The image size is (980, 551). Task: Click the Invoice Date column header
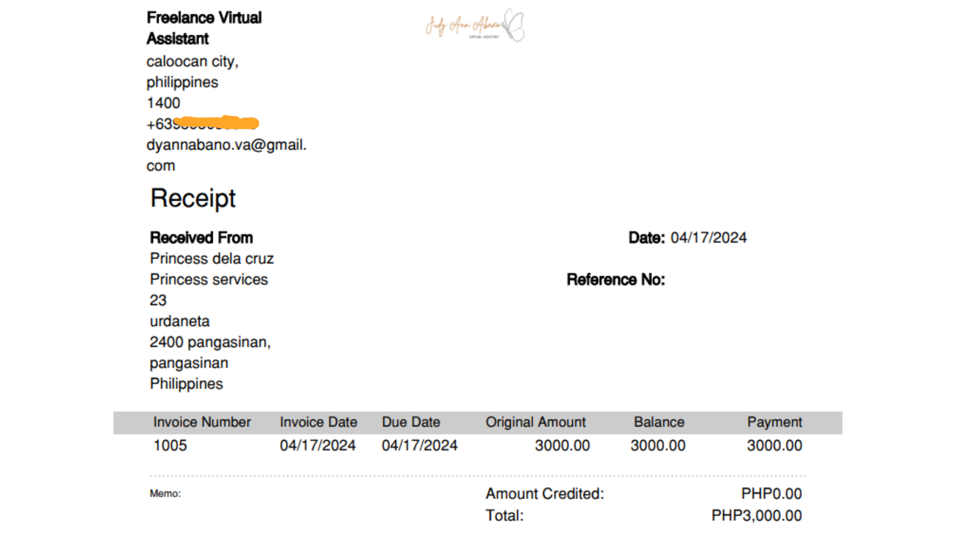[x=318, y=422]
